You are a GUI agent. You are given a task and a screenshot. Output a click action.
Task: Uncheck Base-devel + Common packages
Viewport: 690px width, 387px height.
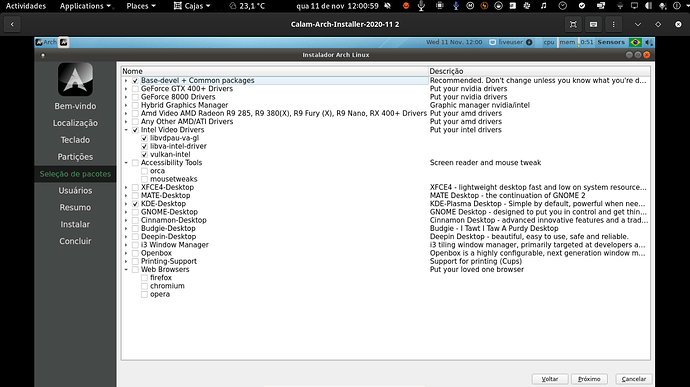pos(135,81)
